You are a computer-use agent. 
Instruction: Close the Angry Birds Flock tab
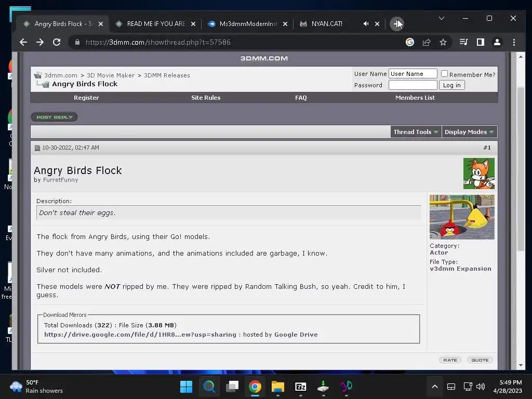point(101,24)
